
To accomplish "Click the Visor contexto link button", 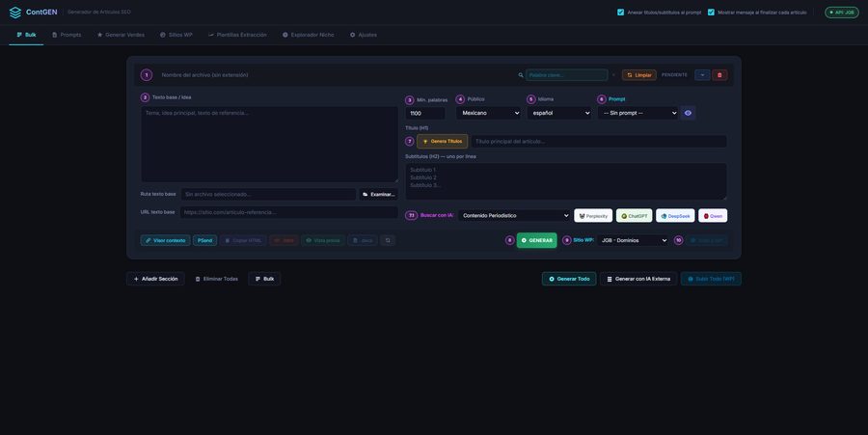I will (x=166, y=240).
